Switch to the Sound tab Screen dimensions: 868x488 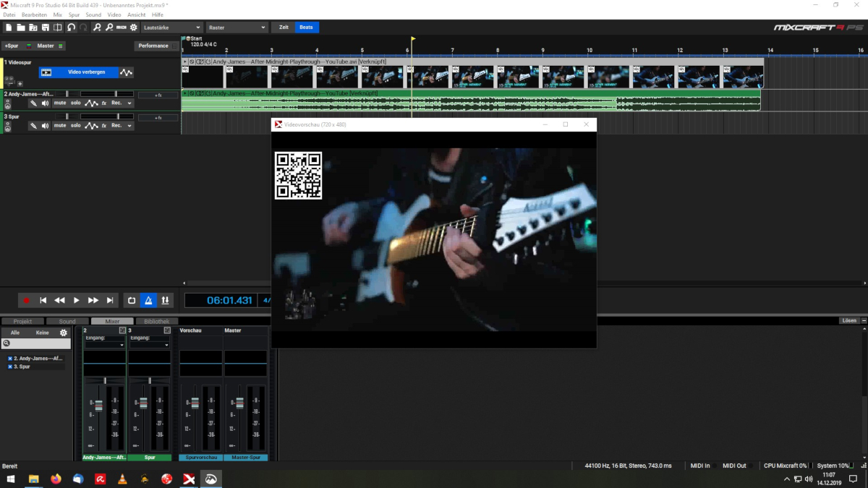[67, 321]
